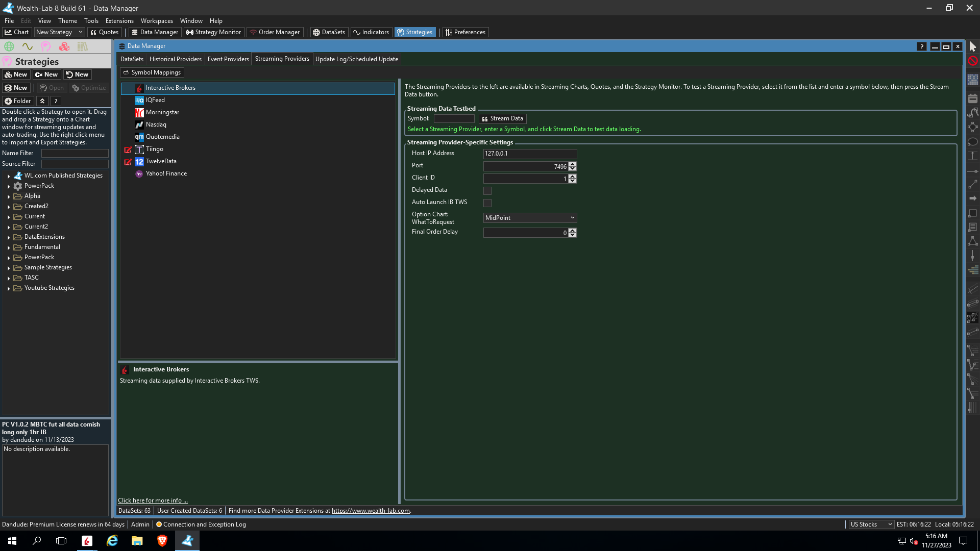Enable Auto Launch IB TWS checkbox

point(487,203)
